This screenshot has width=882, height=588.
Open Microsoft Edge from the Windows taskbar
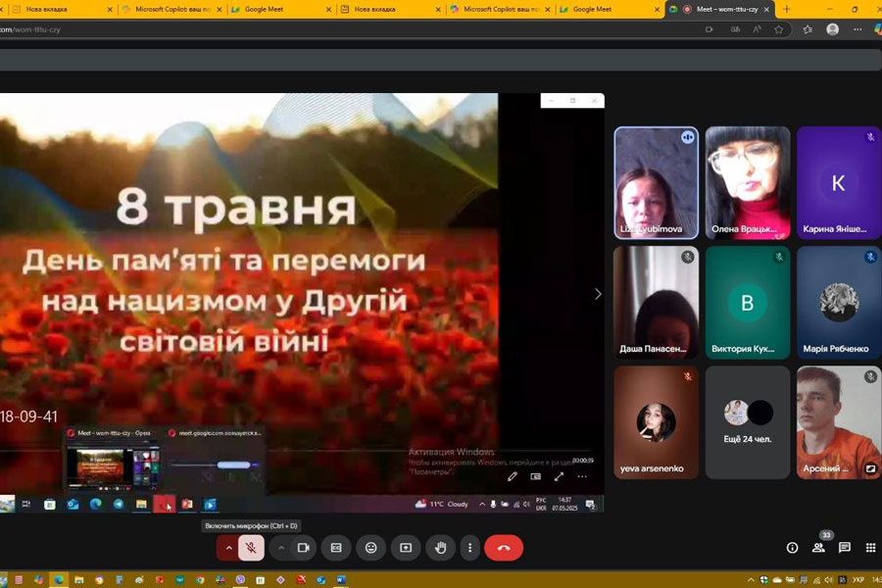59,579
